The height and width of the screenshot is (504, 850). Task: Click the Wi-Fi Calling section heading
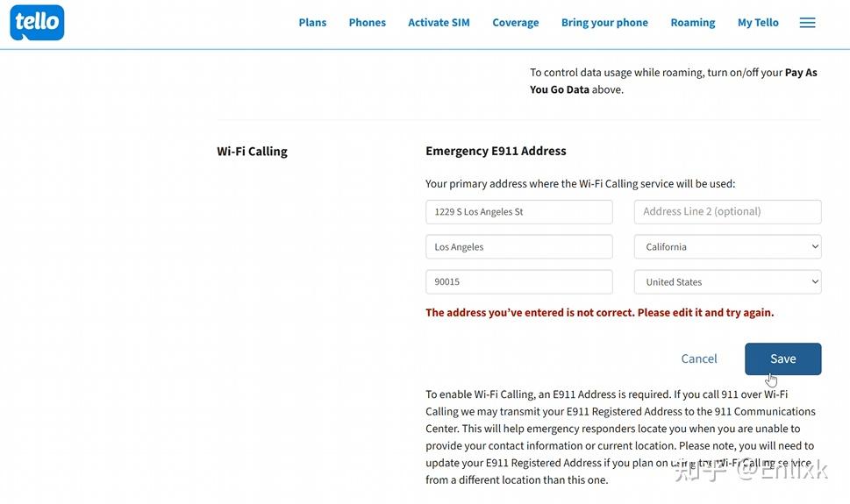tap(252, 152)
